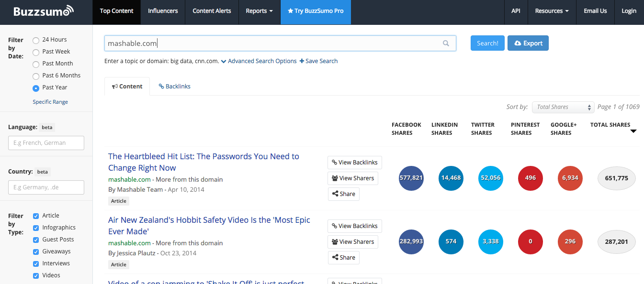Click LinkedIn shares bubble 14,468
This screenshot has height=284, width=644.
tap(451, 178)
